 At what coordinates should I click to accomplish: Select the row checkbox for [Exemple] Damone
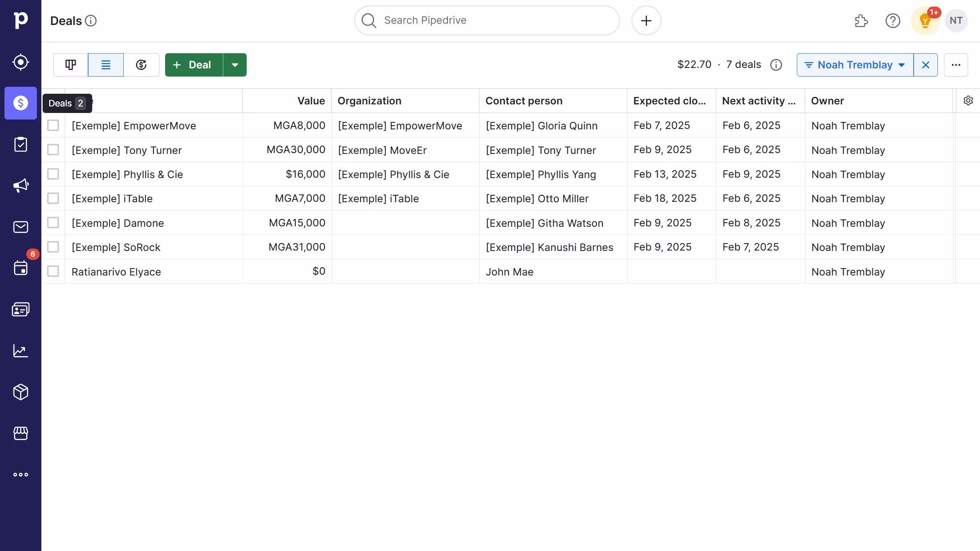click(x=53, y=223)
